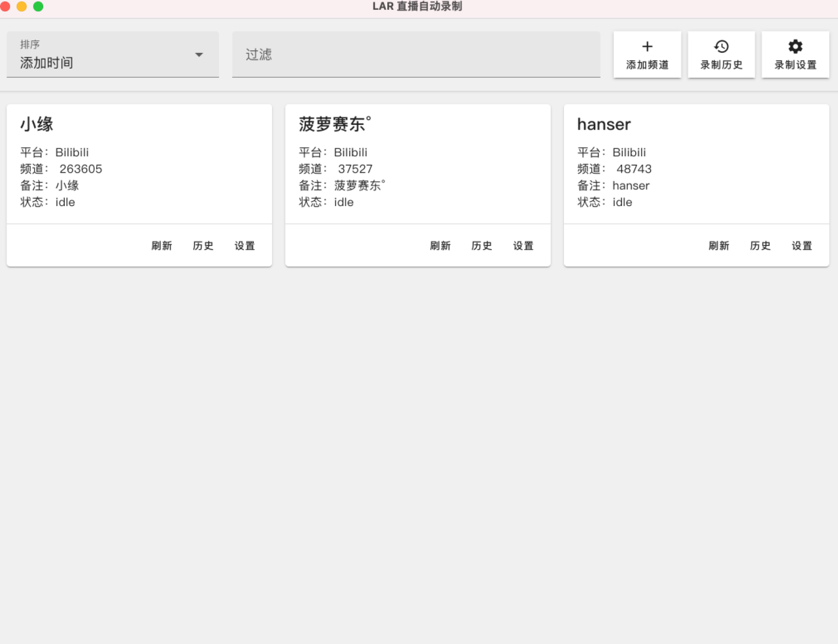Refresh the hanser channel
This screenshot has width=838, height=644.
pyautogui.click(x=719, y=246)
